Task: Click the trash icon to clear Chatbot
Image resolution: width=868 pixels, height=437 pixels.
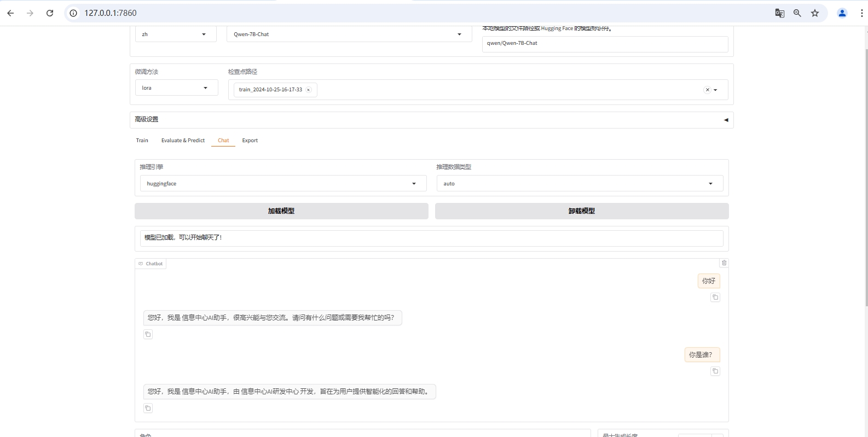Action: [724, 263]
